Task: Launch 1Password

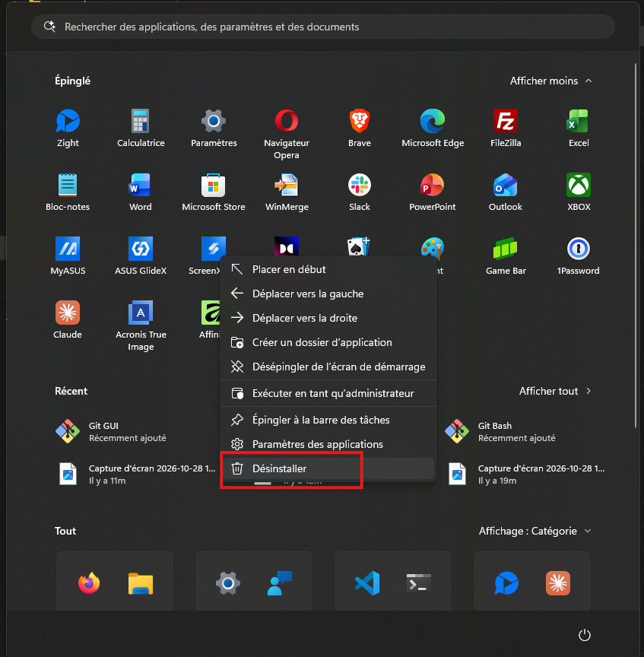Action: [578, 255]
